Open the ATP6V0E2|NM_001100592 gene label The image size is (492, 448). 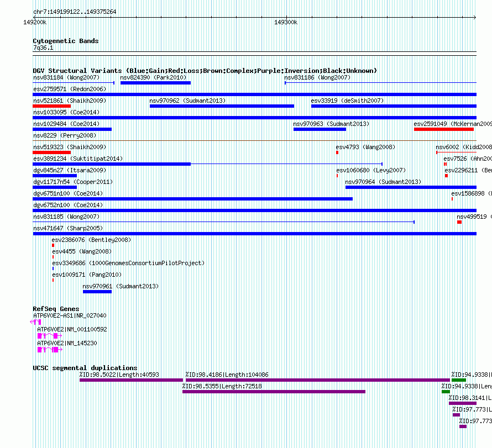[x=72, y=329]
